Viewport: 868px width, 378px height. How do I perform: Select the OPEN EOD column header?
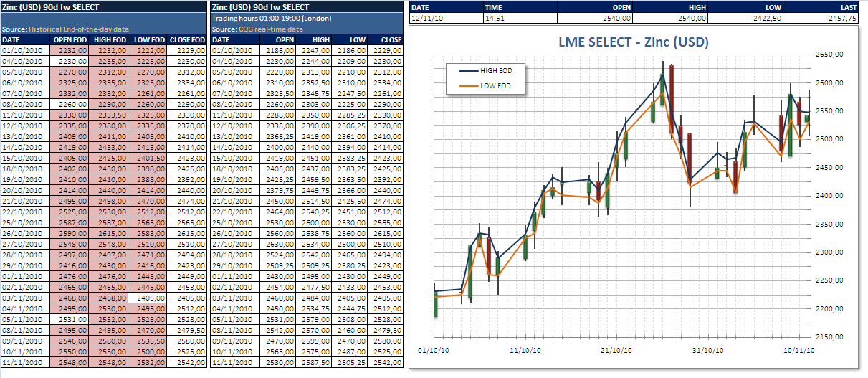[70, 40]
